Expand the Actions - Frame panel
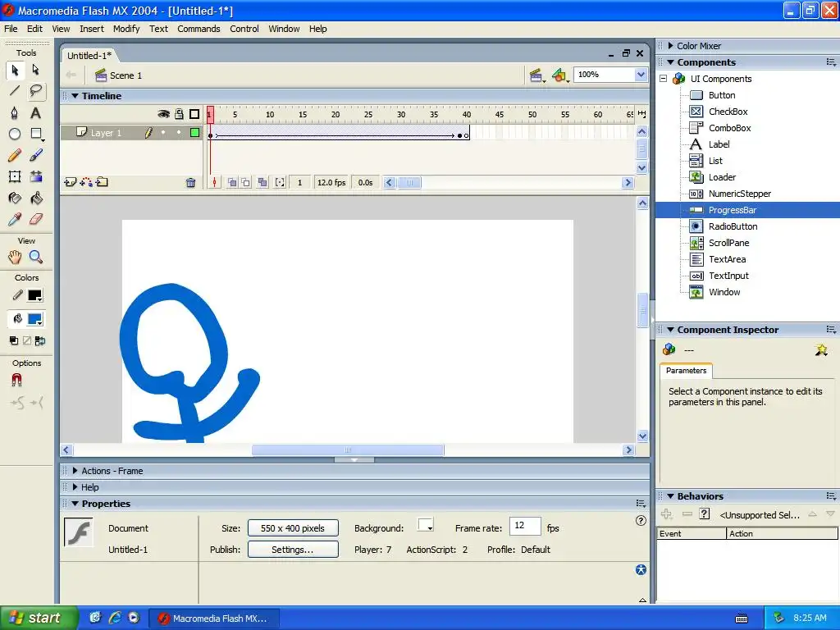The height and width of the screenshot is (630, 840). (75, 471)
